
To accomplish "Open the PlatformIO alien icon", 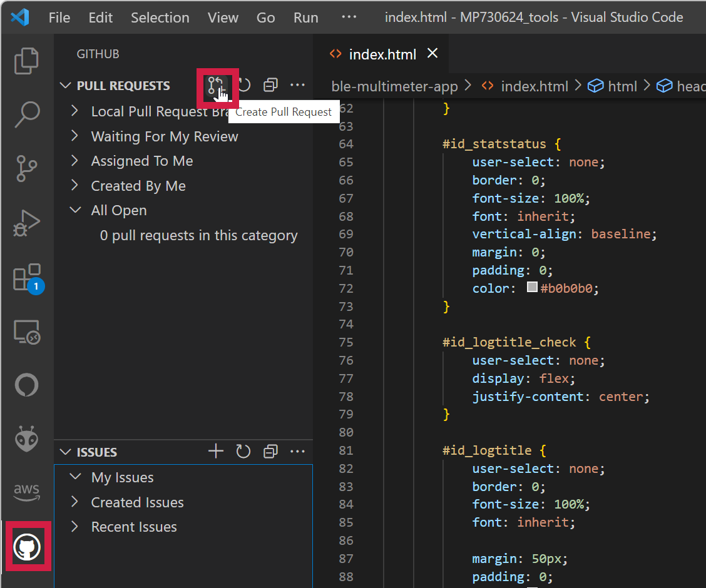I will point(26,439).
